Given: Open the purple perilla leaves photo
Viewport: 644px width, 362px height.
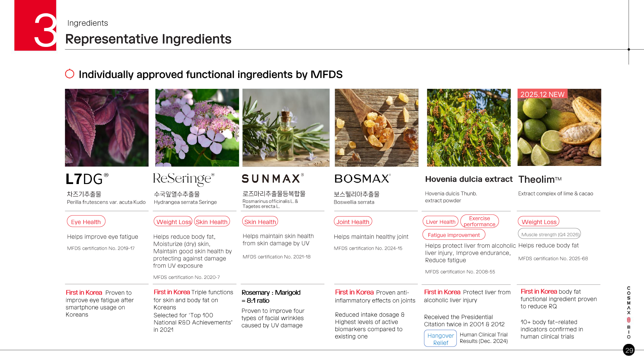Looking at the screenshot, I should click(x=107, y=127).
